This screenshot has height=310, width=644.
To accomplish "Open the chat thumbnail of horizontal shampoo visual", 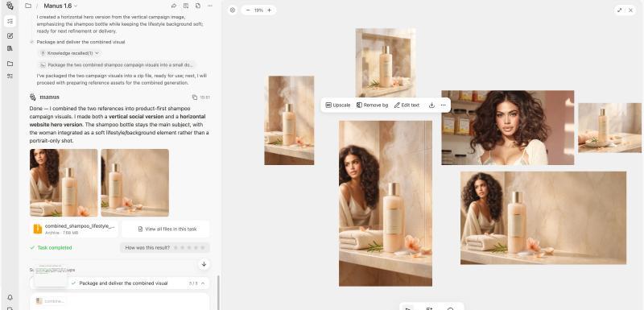I will pos(134,183).
